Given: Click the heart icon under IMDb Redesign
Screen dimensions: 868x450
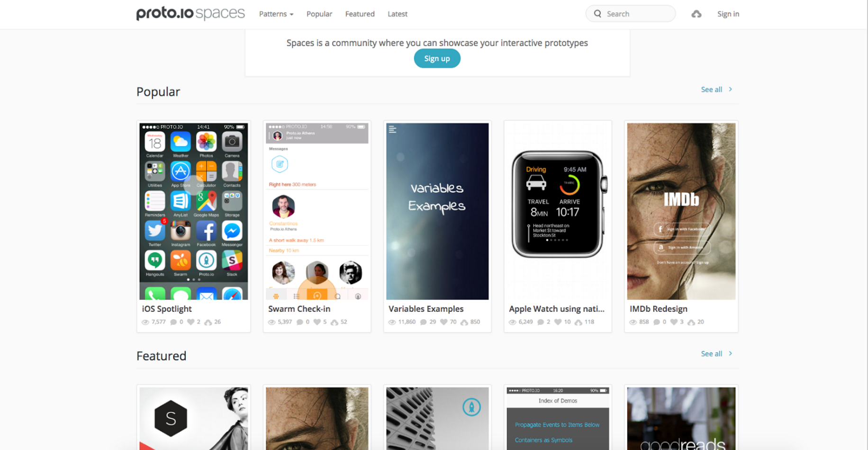Looking at the screenshot, I should (x=674, y=322).
